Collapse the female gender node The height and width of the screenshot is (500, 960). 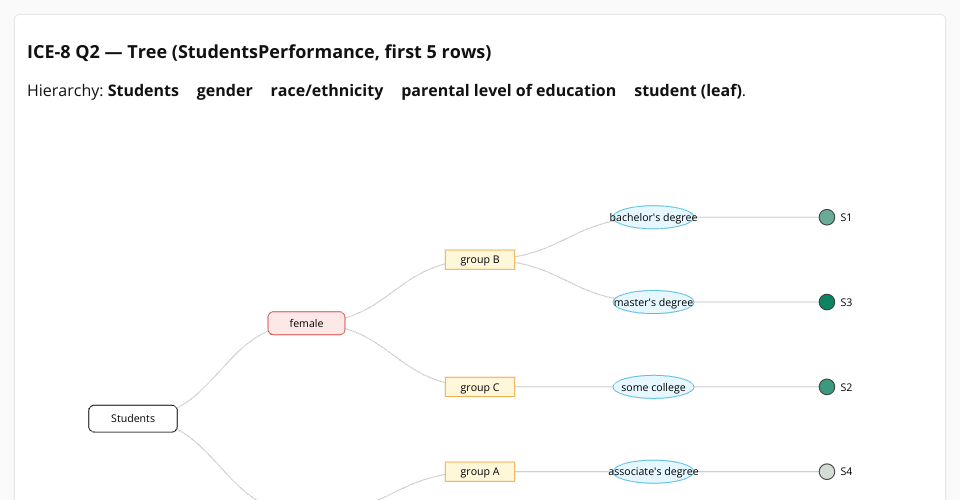click(x=306, y=323)
